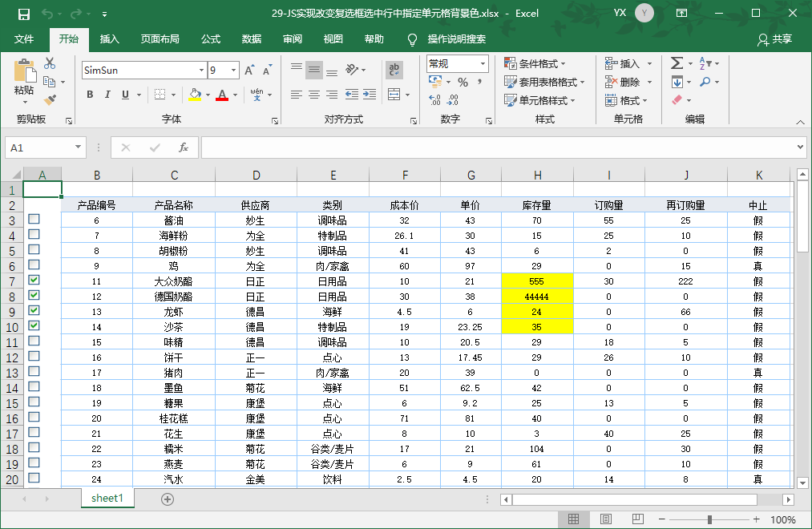Click the AutoSum sigma icon

coord(677,63)
